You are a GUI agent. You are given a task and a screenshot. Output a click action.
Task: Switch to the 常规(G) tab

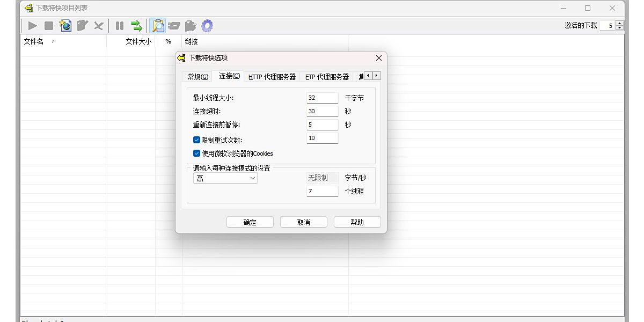(197, 76)
